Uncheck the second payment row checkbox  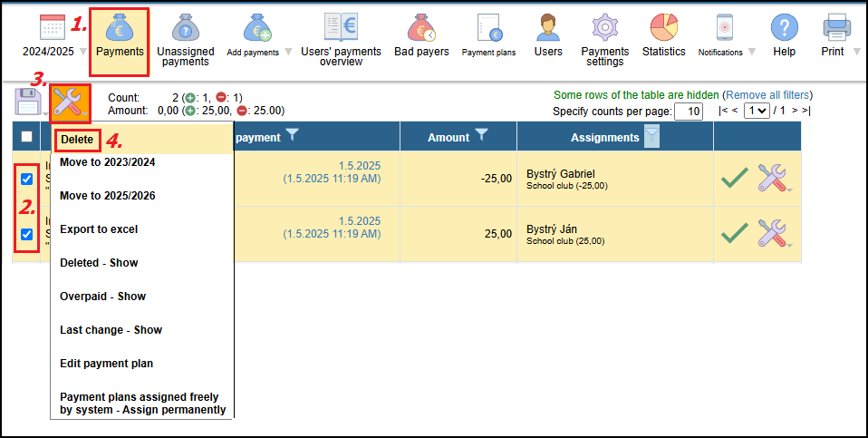[x=26, y=234]
